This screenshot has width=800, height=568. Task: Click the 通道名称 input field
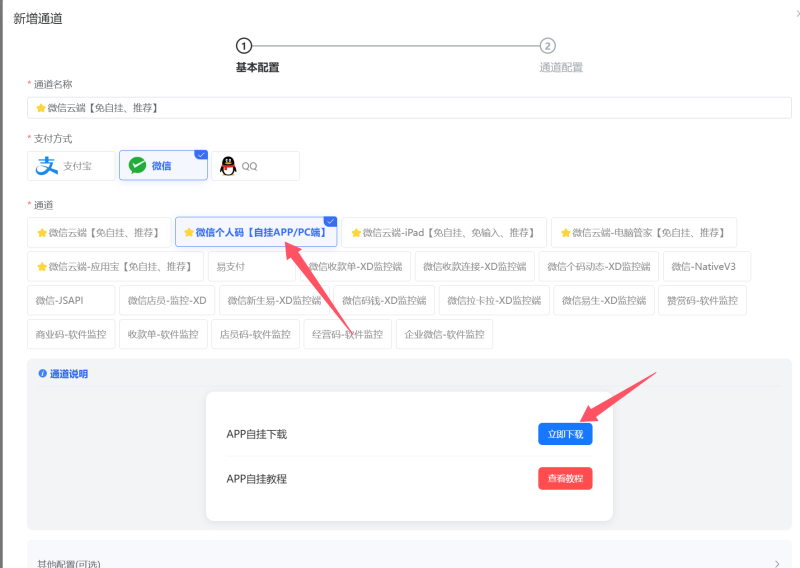click(x=409, y=108)
